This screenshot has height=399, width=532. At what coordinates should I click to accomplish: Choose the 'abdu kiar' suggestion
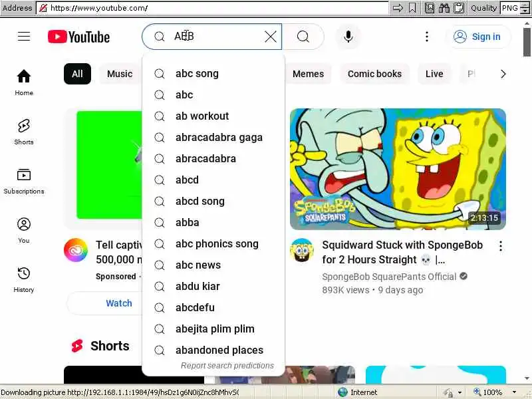click(213, 287)
